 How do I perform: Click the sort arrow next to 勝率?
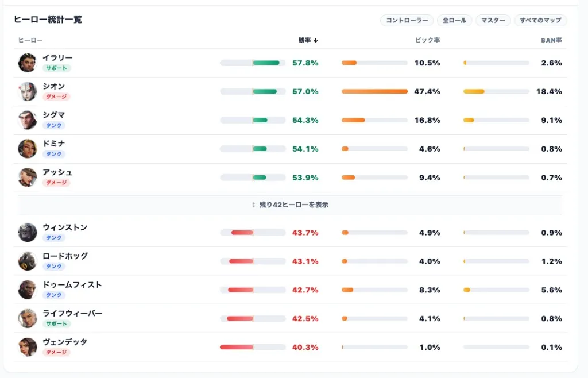316,40
